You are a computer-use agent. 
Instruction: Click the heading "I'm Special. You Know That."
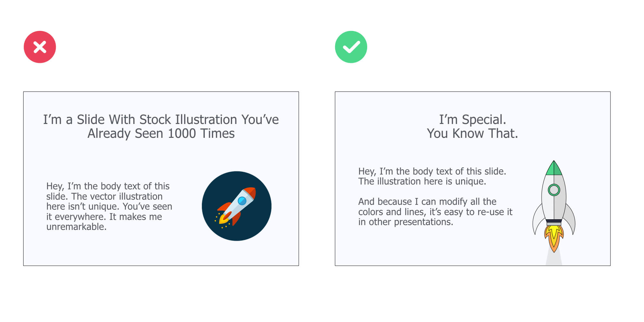click(473, 126)
